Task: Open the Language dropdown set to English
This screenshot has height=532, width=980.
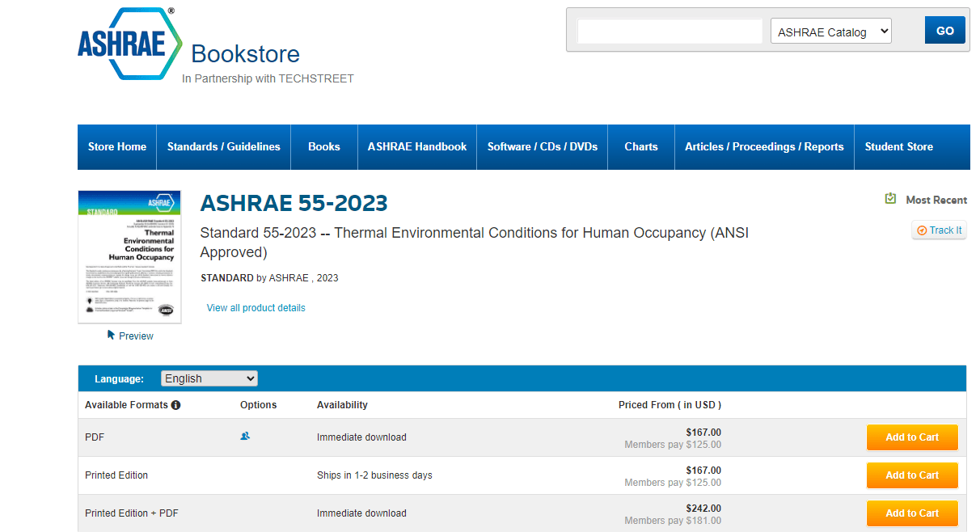Action: click(x=209, y=378)
